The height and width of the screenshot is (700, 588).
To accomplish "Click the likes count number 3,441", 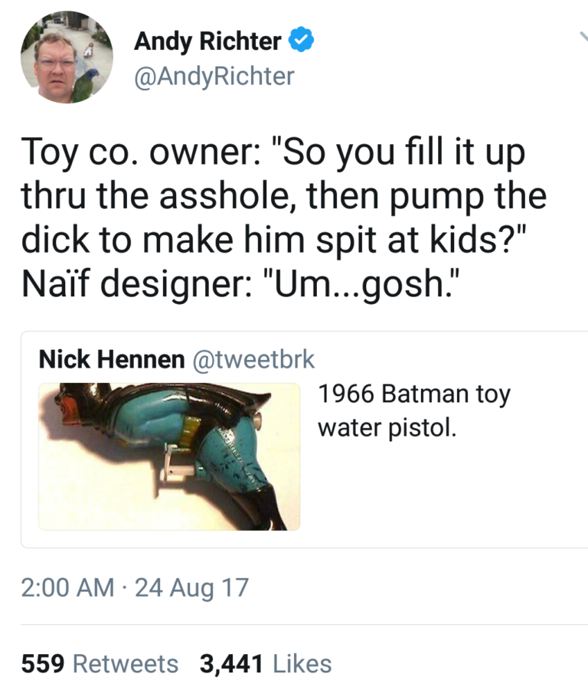I will [231, 663].
